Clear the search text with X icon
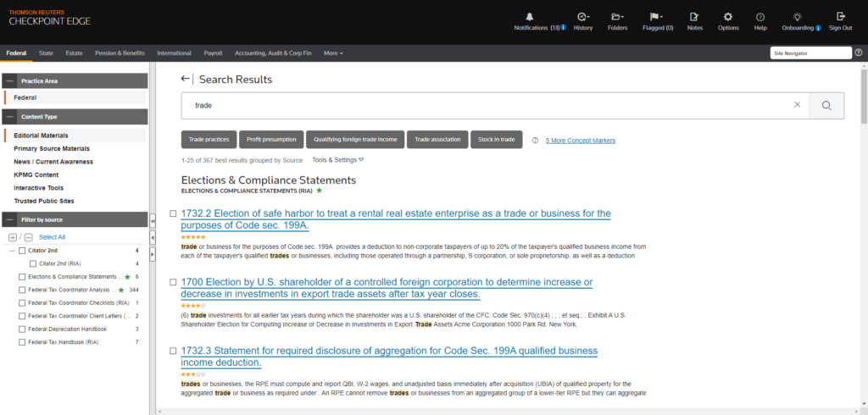Viewport: 868px width, 415px height. [797, 105]
